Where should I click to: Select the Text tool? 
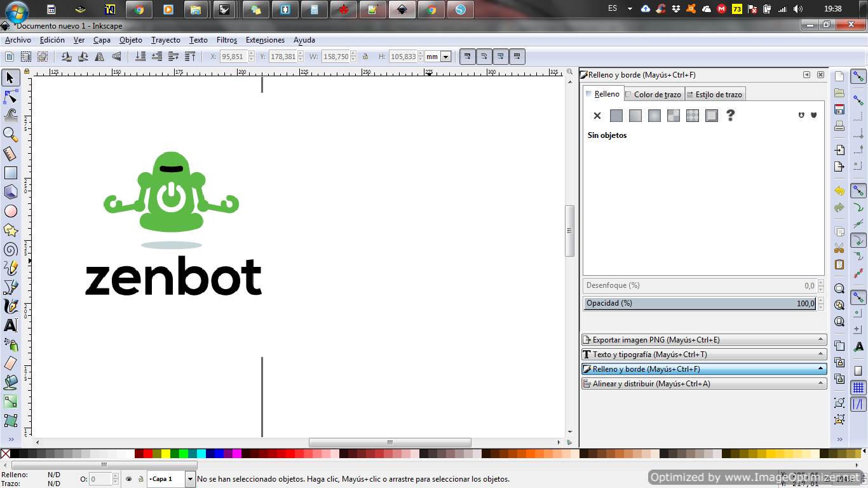click(10, 325)
